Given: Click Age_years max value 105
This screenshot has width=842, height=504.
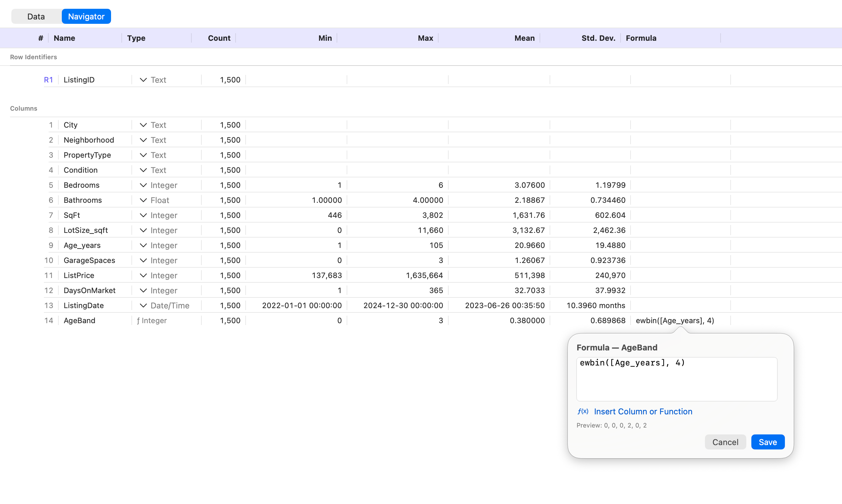Looking at the screenshot, I should pyautogui.click(x=436, y=245).
